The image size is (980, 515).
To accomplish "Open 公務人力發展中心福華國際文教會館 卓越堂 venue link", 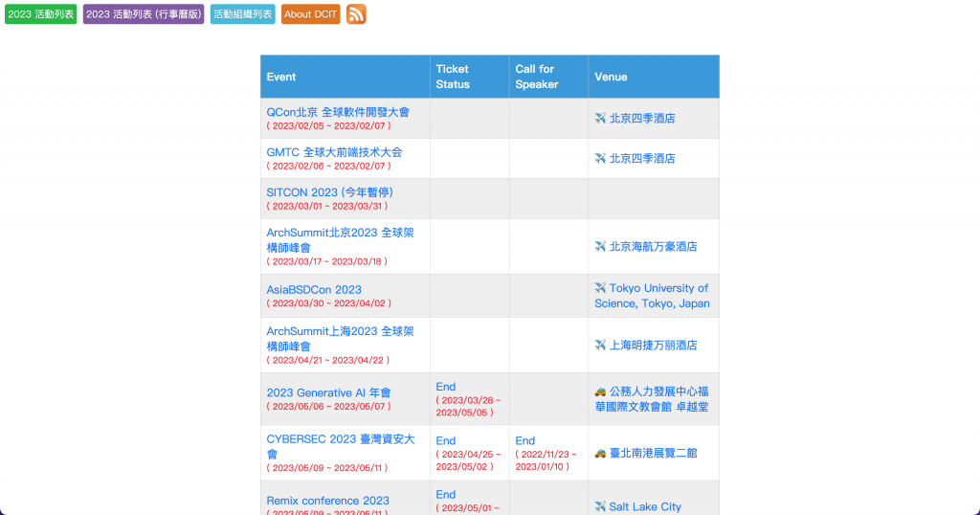I will [x=651, y=399].
